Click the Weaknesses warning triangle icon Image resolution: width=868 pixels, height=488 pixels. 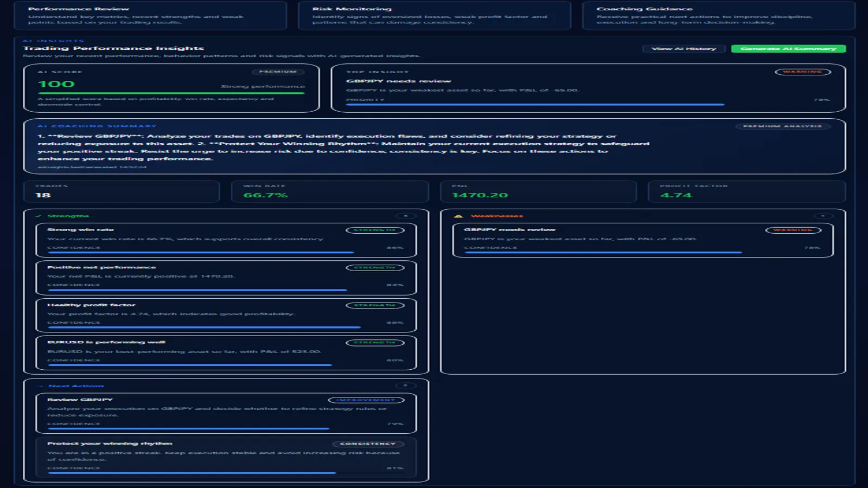(458, 216)
